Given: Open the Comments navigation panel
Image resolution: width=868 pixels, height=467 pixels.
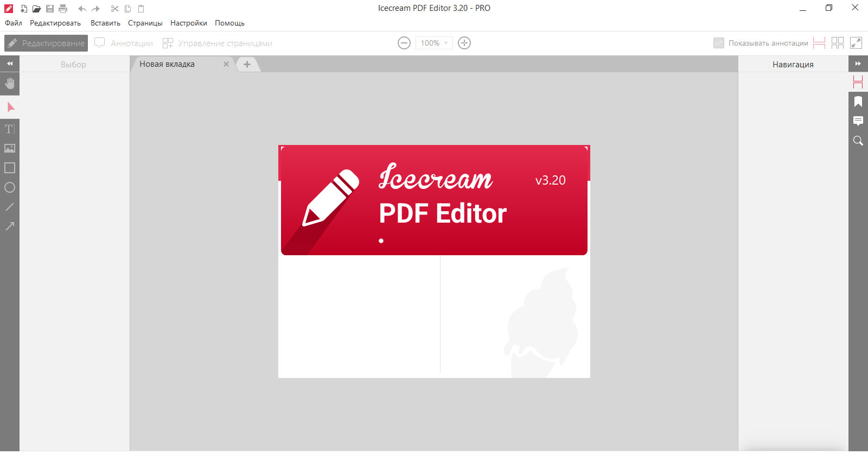Looking at the screenshot, I should [x=858, y=121].
